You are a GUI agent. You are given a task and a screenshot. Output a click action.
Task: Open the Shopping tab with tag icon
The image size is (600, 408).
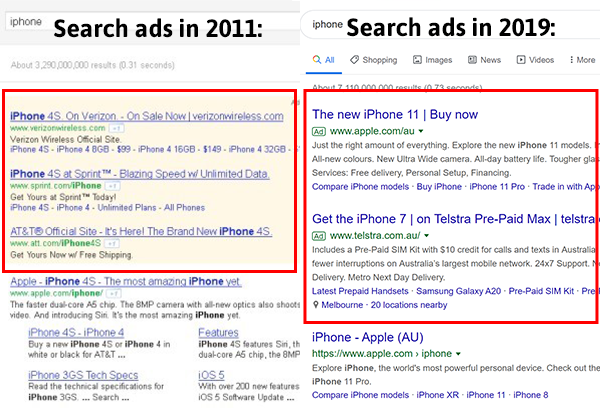pyautogui.click(x=373, y=60)
